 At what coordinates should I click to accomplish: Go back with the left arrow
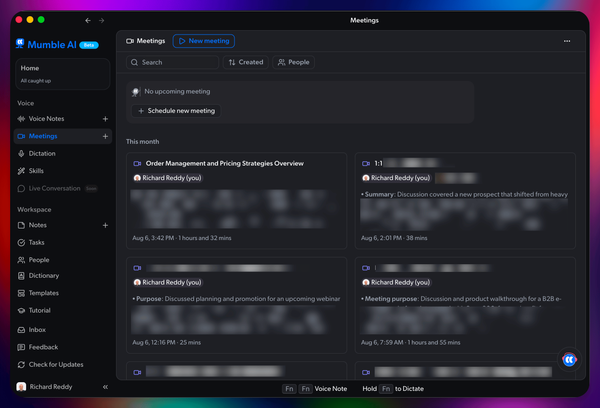(x=88, y=20)
